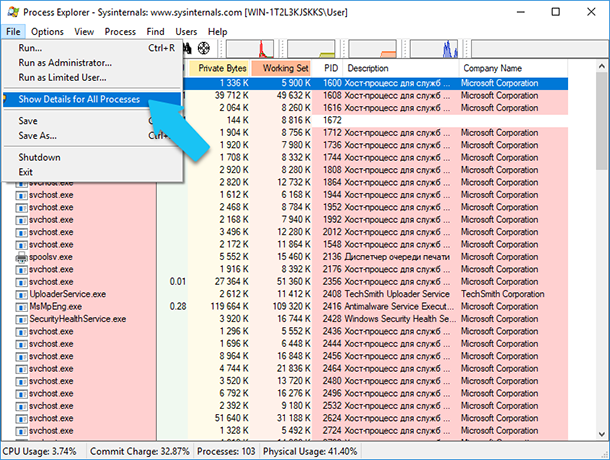Viewport: 610px width, 460px height.
Task: Open the CPU usage history graph
Action: pyautogui.click(x=250, y=49)
